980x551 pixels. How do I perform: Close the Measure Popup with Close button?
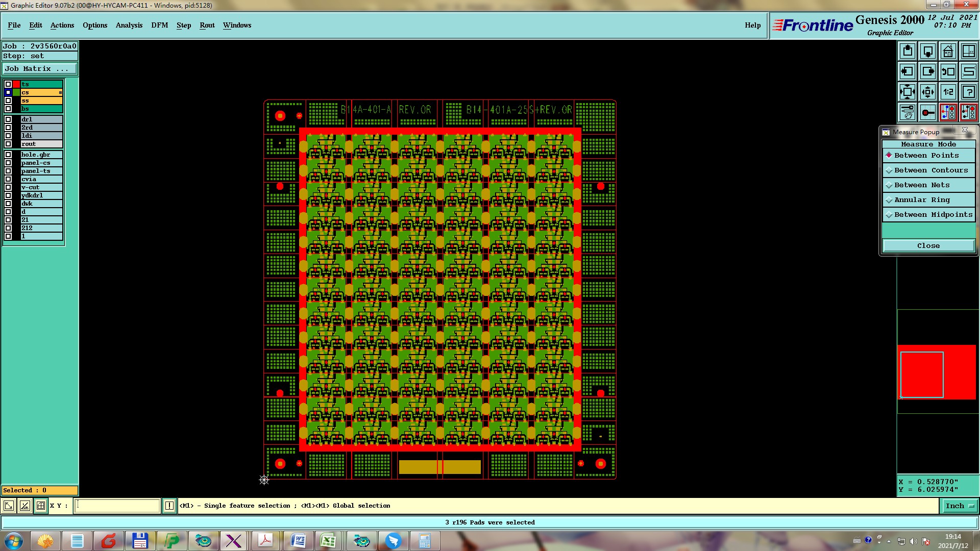point(928,246)
